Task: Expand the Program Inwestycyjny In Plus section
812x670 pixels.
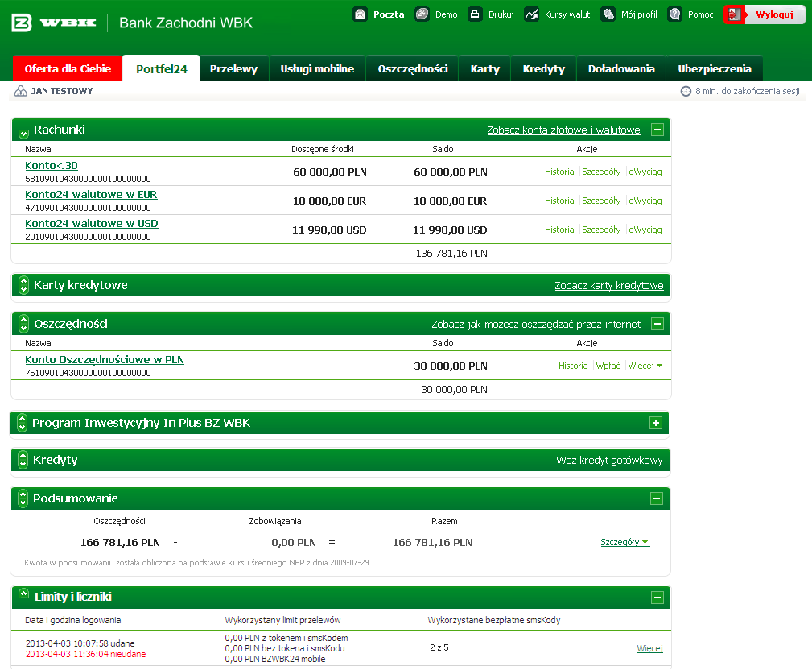Action: coord(656,423)
